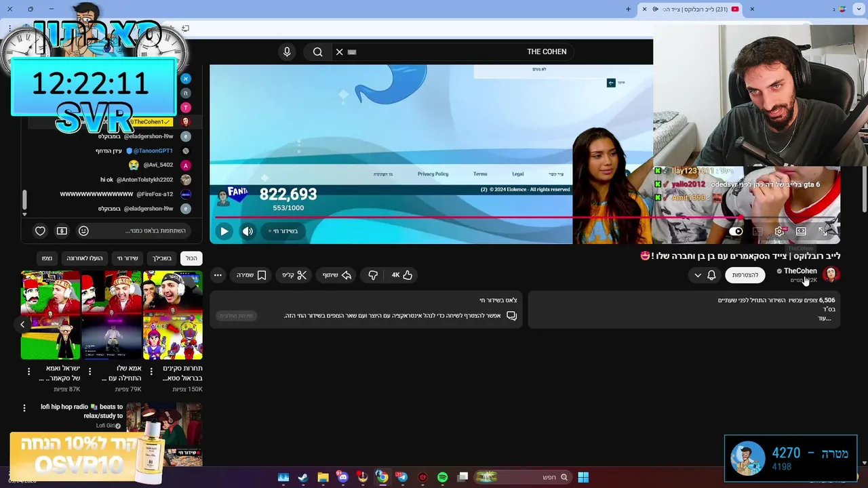Select the נצפו filter chip

[x=47, y=258]
